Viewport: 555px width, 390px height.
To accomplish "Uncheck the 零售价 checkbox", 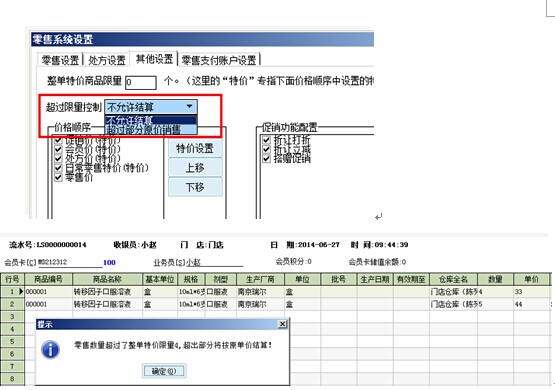I will (58, 177).
